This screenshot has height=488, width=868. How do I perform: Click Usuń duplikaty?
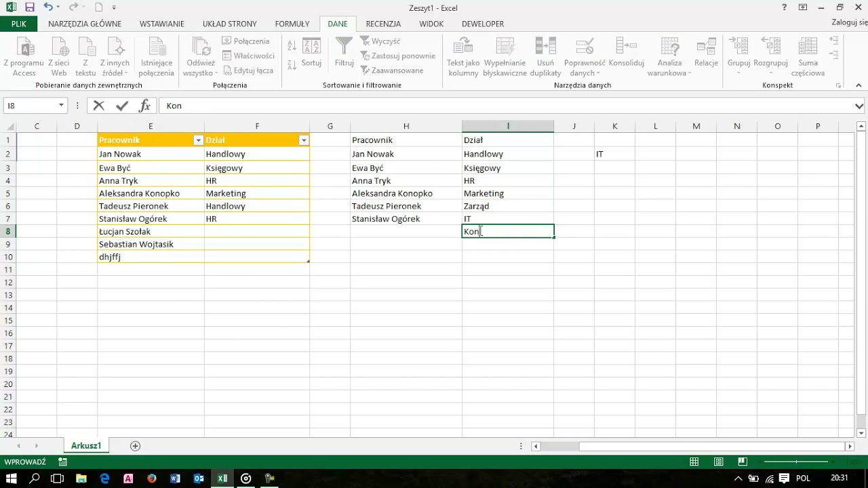tap(545, 56)
